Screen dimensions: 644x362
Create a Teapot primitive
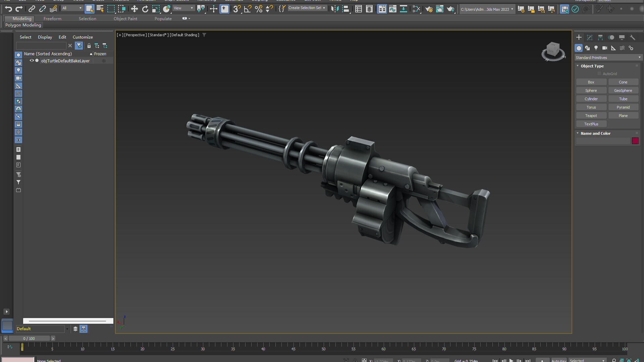[591, 116]
